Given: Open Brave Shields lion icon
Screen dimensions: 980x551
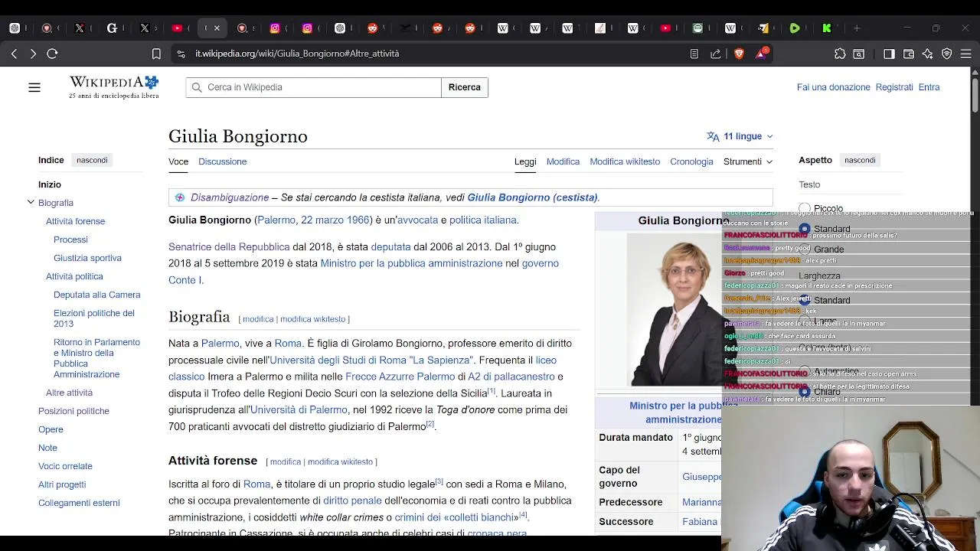Looking at the screenshot, I should (x=739, y=54).
